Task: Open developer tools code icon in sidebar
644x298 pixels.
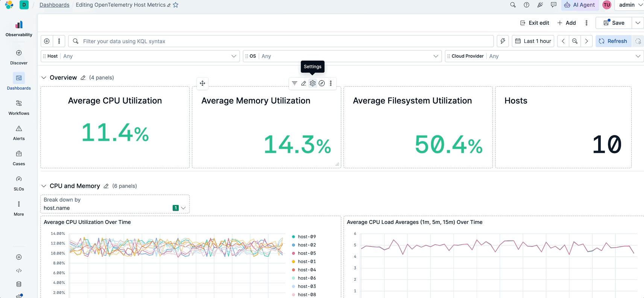Action: click(19, 271)
